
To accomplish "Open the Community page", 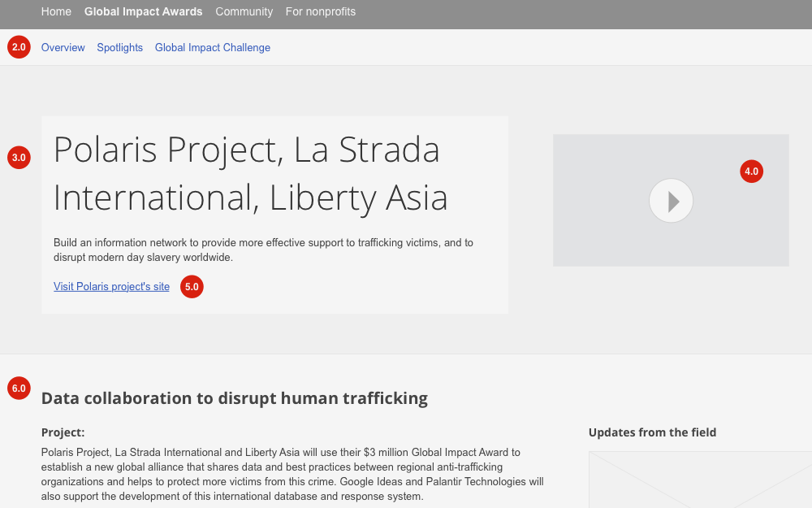I will coord(244,11).
